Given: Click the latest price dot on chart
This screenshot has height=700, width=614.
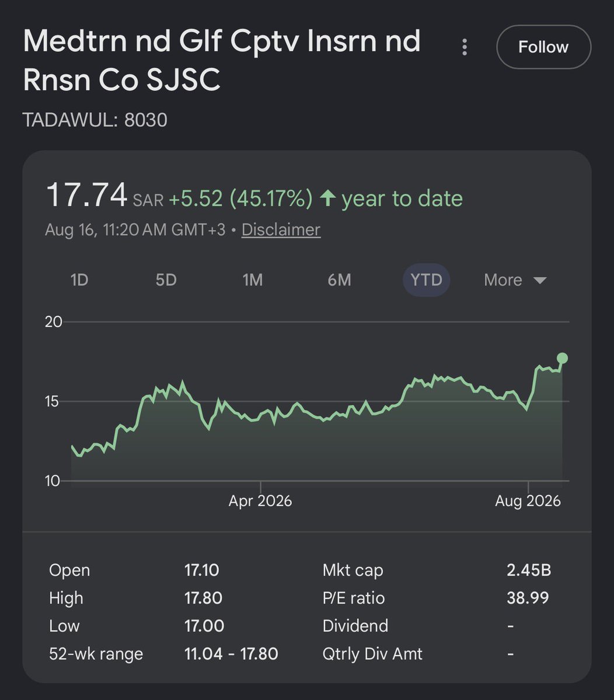Looking at the screenshot, I should point(562,358).
